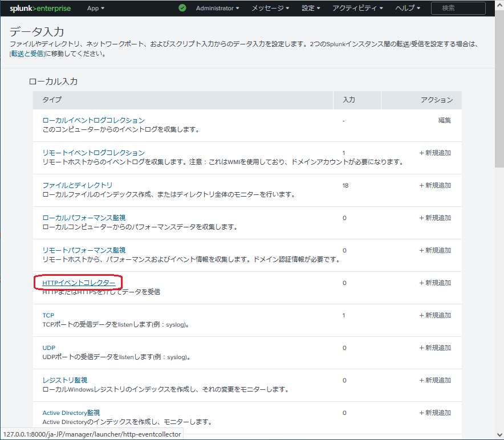Viewport: 504px width, 440px height.
Task: Open ローカルパフォーマンス監視 link
Action: coord(84,218)
